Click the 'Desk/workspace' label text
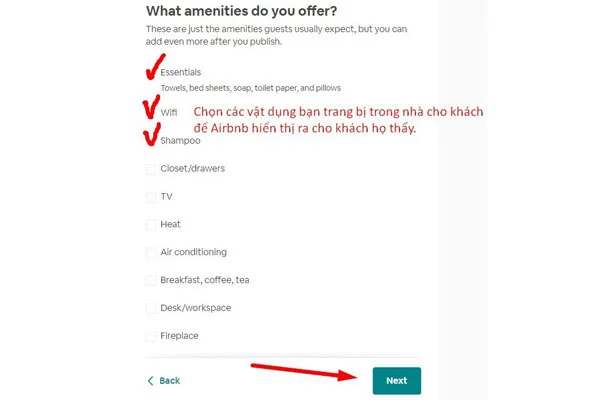 pos(195,308)
